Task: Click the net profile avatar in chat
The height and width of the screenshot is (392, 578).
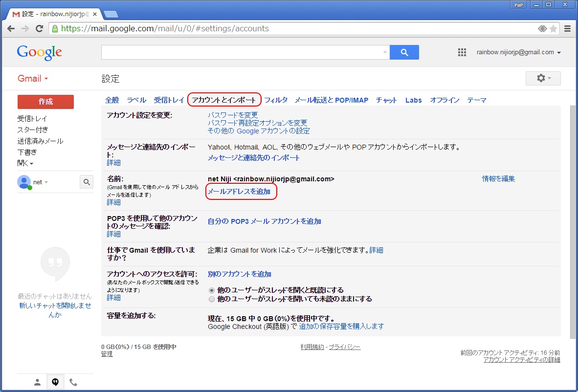Action: click(x=24, y=182)
